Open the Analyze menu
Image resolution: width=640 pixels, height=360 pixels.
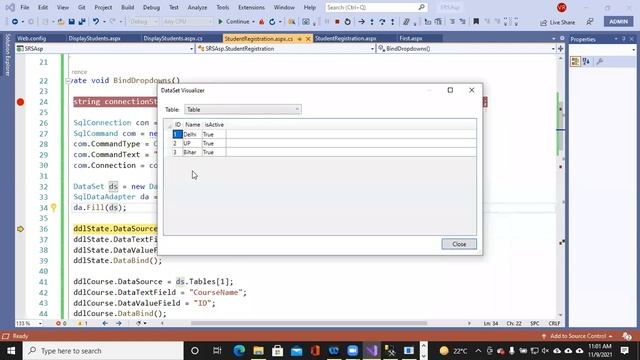click(x=197, y=7)
